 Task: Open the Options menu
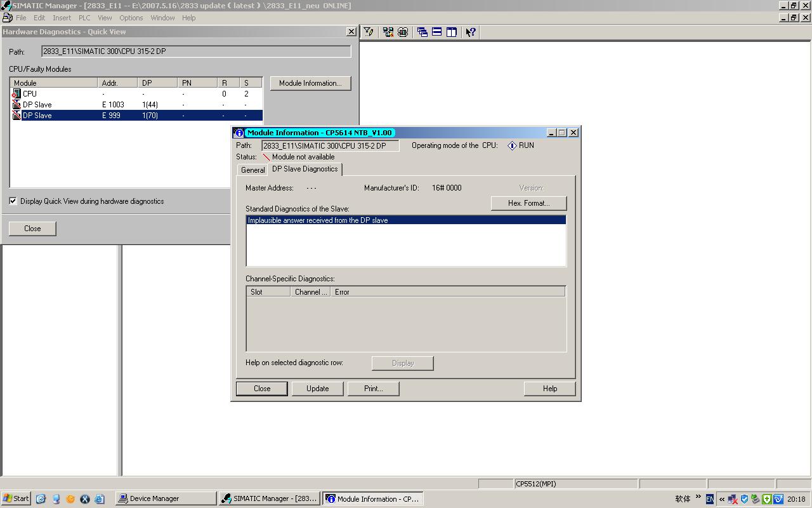tap(131, 18)
